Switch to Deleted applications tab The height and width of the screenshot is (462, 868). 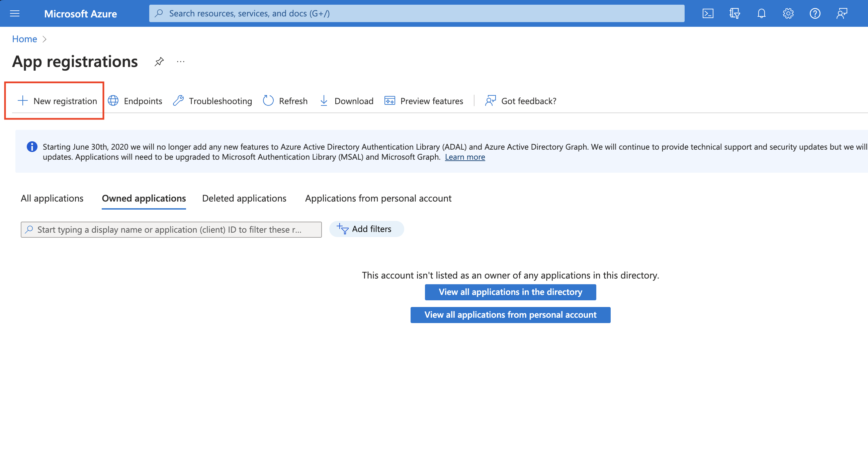pyautogui.click(x=244, y=198)
